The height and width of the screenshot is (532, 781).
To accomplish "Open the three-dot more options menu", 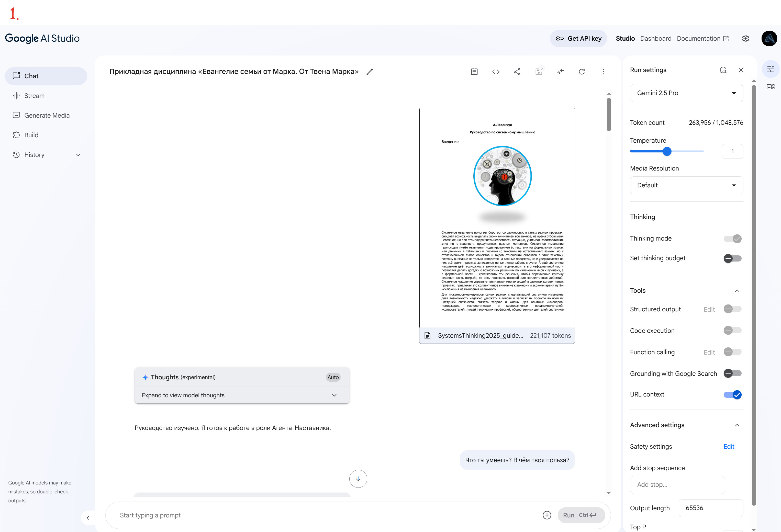I will (603, 72).
